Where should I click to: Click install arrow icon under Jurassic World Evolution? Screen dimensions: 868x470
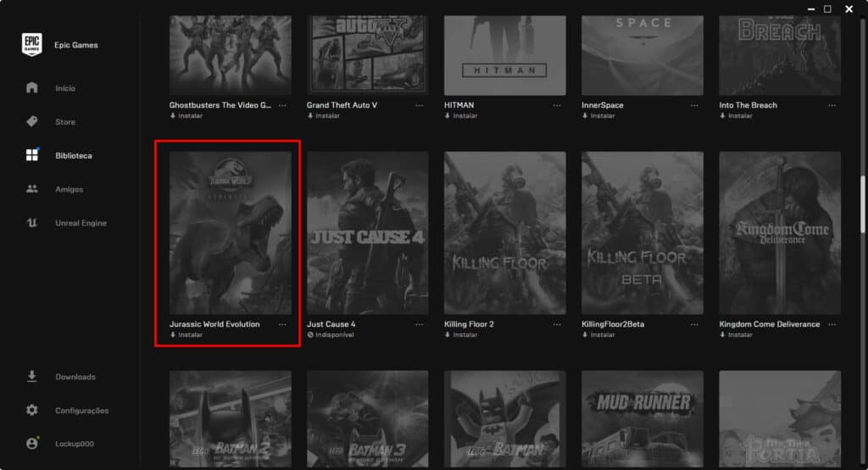point(173,335)
